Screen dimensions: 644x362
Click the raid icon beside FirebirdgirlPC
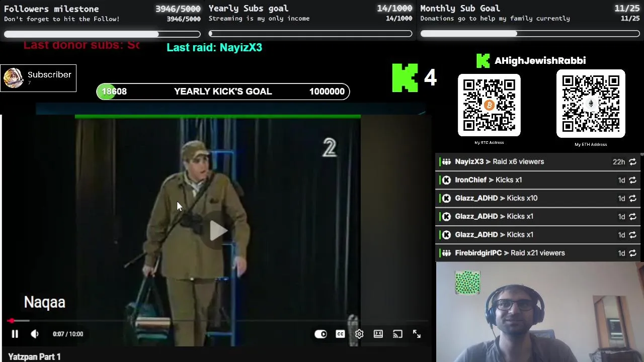click(446, 253)
